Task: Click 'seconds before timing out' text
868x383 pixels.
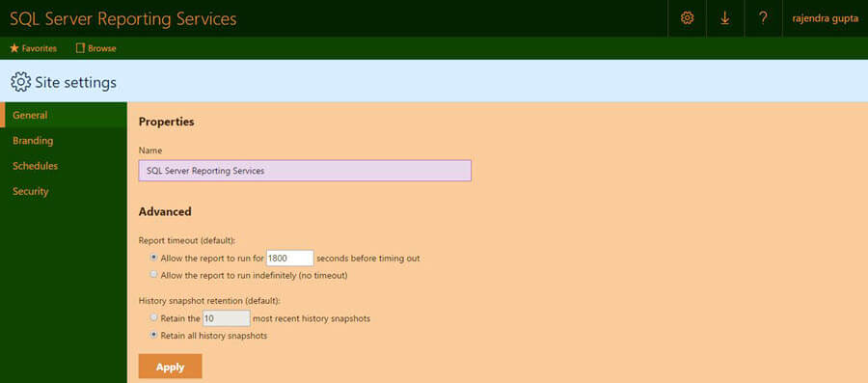Action: [x=368, y=258]
